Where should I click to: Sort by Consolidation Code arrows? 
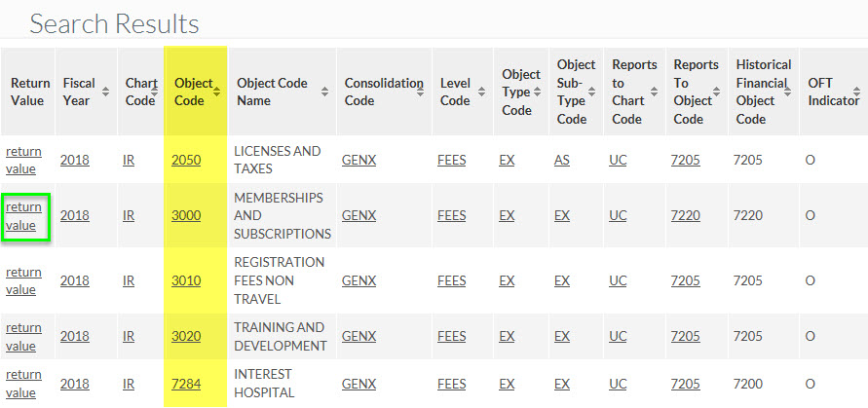tap(421, 92)
